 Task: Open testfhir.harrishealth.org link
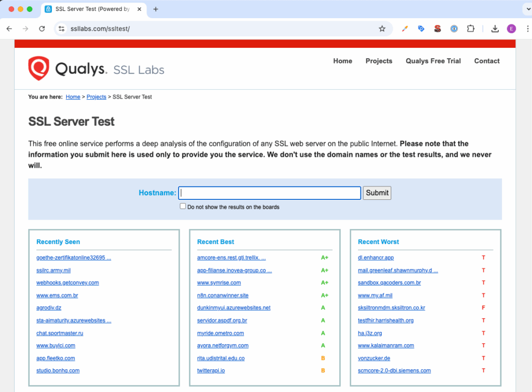coord(386,320)
